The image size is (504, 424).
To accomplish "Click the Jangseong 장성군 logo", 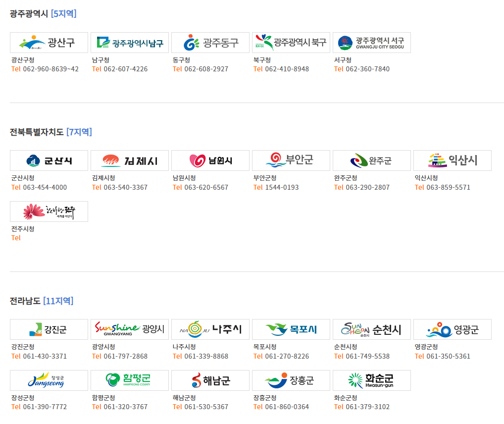I will click(x=49, y=380).
